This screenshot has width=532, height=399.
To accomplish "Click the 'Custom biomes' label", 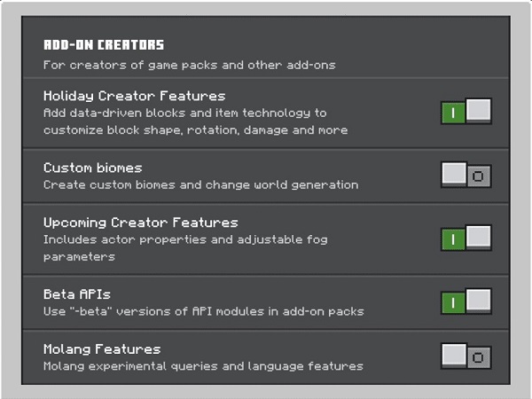I will (92, 168).
